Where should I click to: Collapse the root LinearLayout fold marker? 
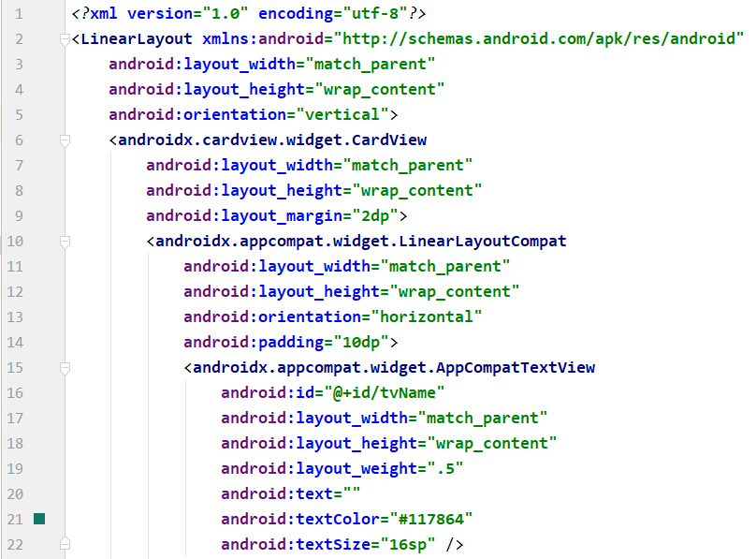[65, 39]
